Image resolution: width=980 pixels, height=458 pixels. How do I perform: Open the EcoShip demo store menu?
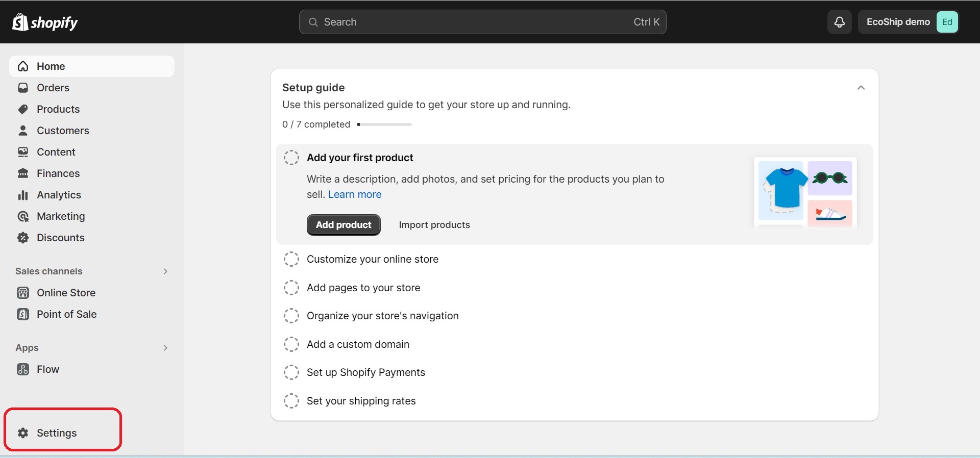point(908,22)
